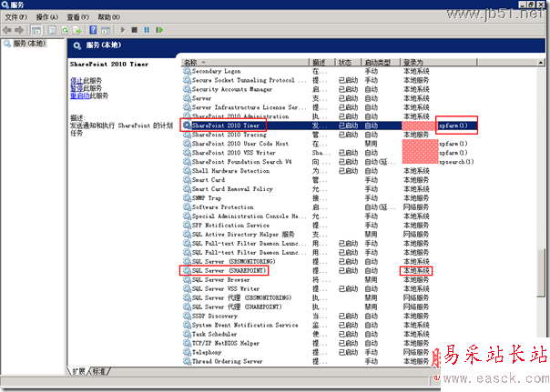
Task: Sort by the 描述 column header
Action: [x=322, y=63]
